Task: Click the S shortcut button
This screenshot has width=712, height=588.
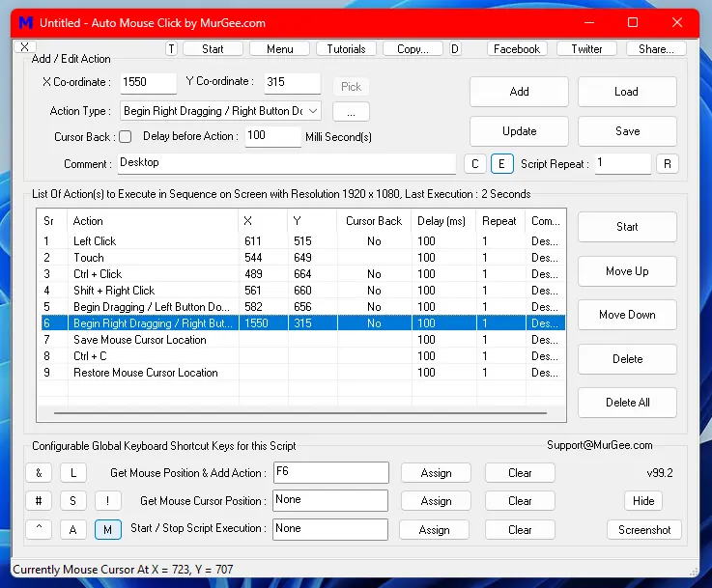Action: click(73, 501)
